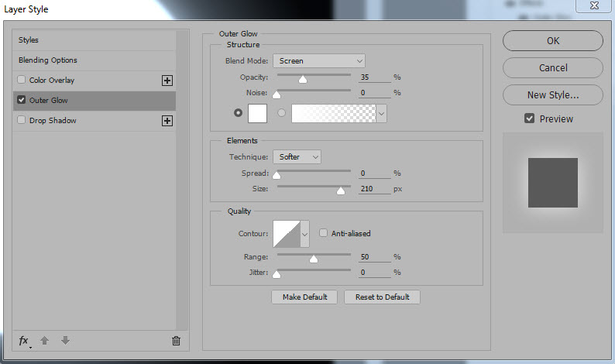Click Reset to Default button
615x364 pixels.
(382, 297)
